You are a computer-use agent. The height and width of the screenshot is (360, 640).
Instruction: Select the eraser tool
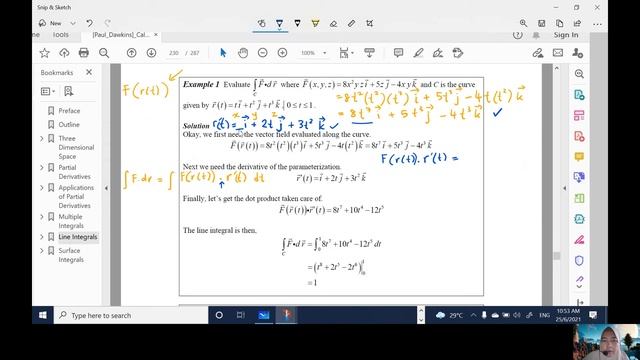tap(333, 24)
